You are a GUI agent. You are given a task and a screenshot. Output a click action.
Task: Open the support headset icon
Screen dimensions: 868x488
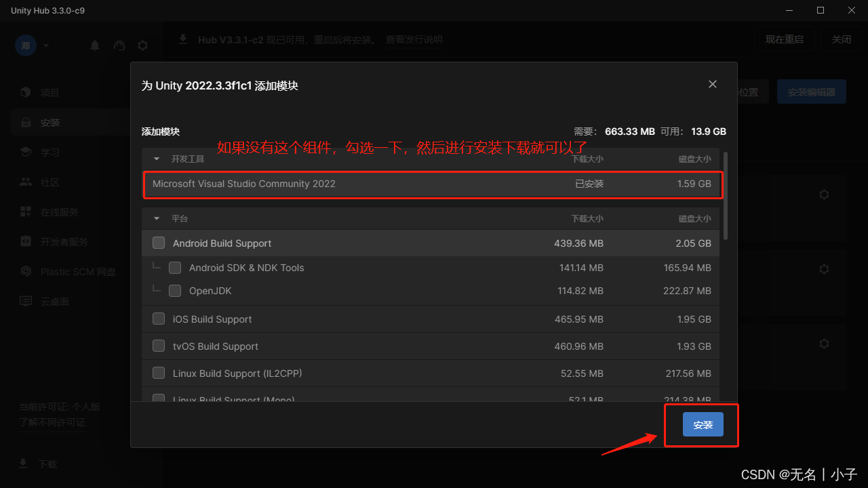coord(119,45)
